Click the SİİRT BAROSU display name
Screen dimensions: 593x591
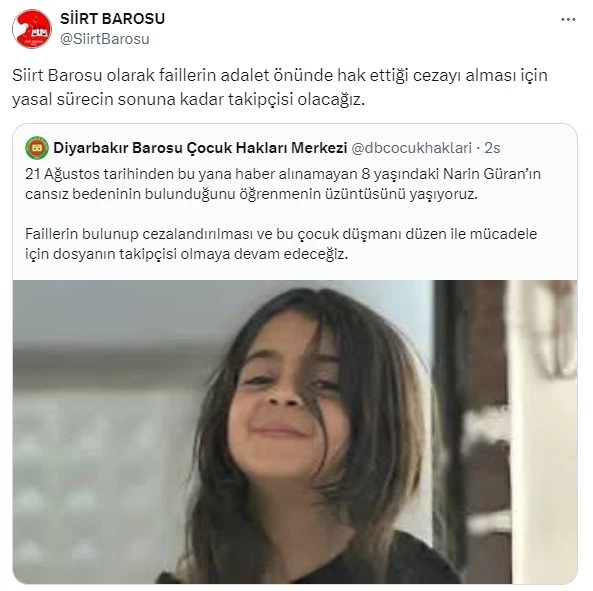pos(112,19)
